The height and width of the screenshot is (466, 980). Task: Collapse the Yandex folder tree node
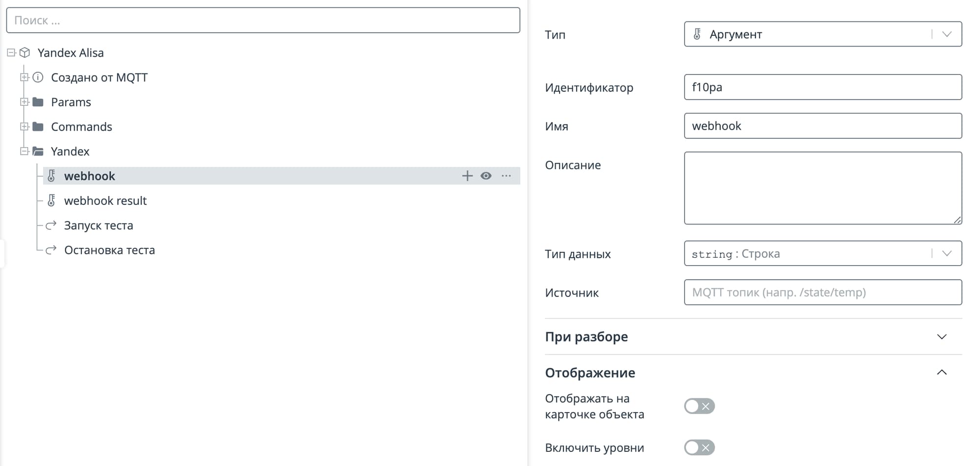click(x=24, y=151)
